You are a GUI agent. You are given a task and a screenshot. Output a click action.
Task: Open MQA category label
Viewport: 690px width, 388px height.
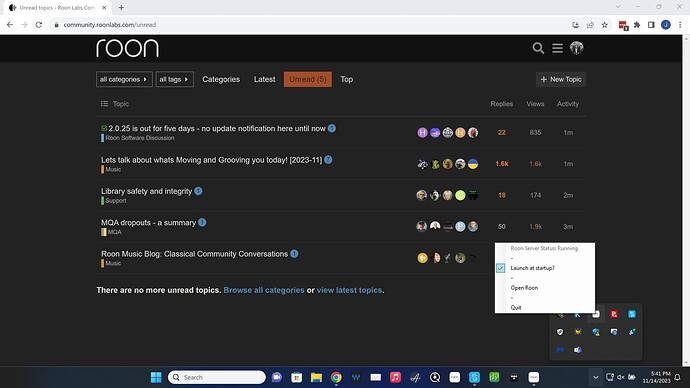pos(112,232)
